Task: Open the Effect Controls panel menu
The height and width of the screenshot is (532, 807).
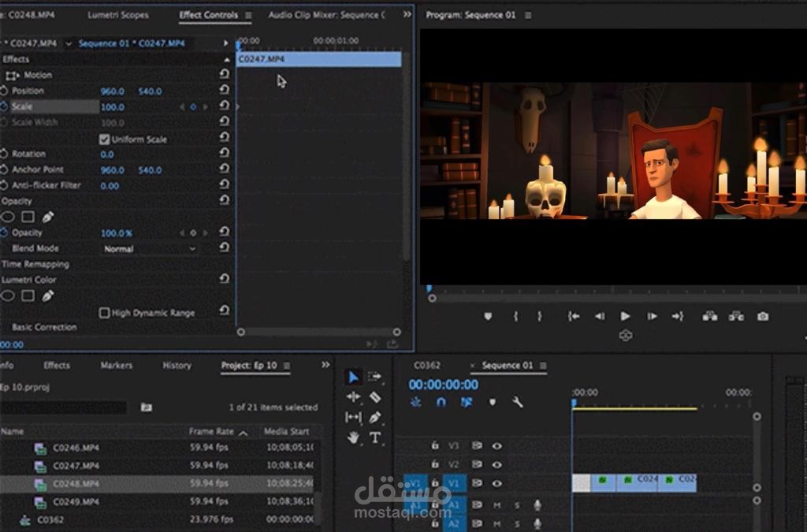Action: (248, 16)
